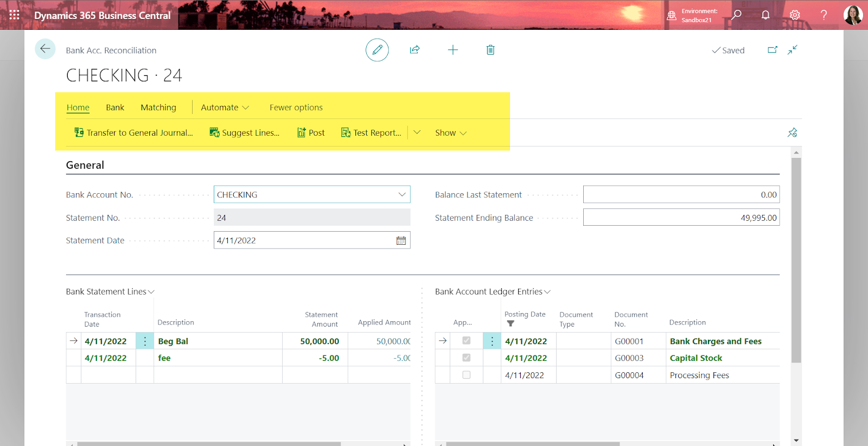Select the Home tab

pyautogui.click(x=78, y=107)
